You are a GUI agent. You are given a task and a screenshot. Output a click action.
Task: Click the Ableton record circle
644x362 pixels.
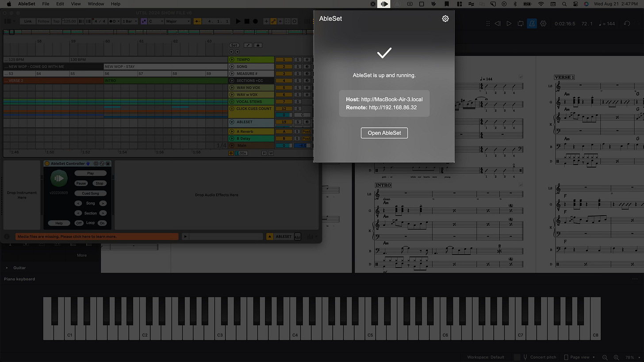255,21
